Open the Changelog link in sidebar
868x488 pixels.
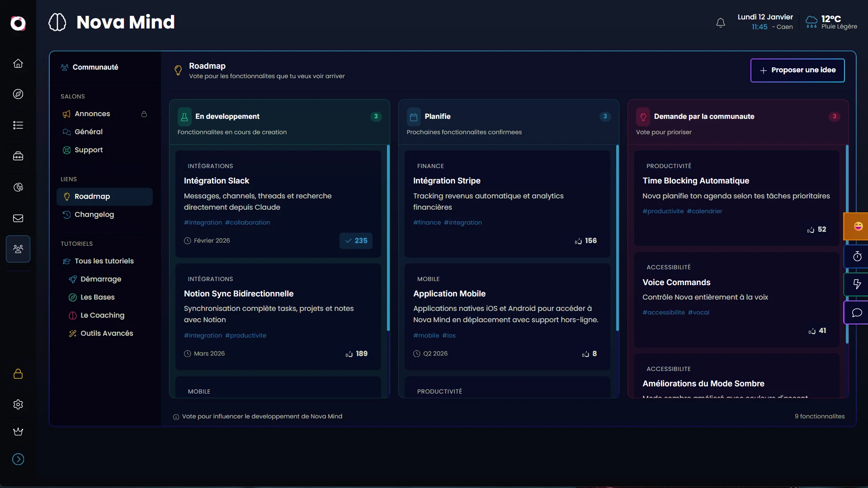pyautogui.click(x=94, y=215)
